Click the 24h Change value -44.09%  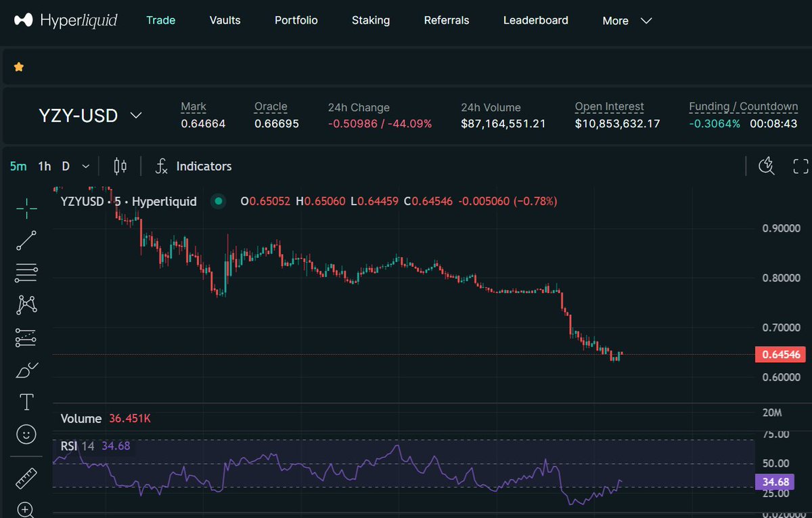click(x=409, y=124)
